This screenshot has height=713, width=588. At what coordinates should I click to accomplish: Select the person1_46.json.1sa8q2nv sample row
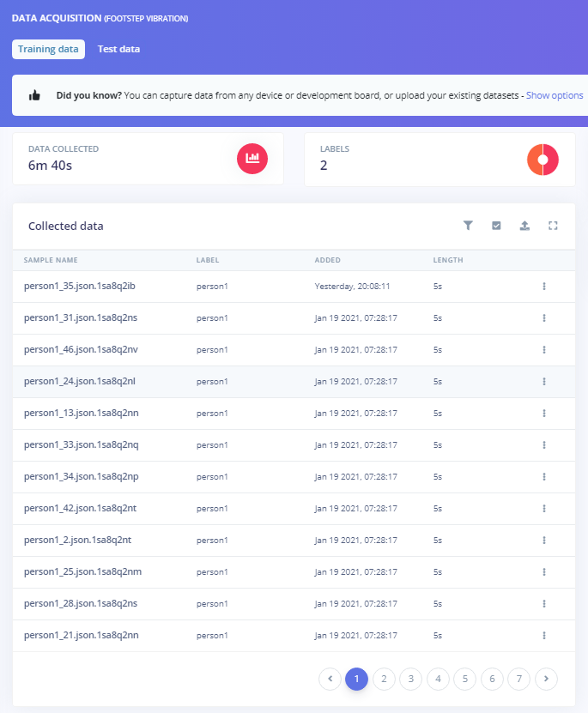click(79, 350)
